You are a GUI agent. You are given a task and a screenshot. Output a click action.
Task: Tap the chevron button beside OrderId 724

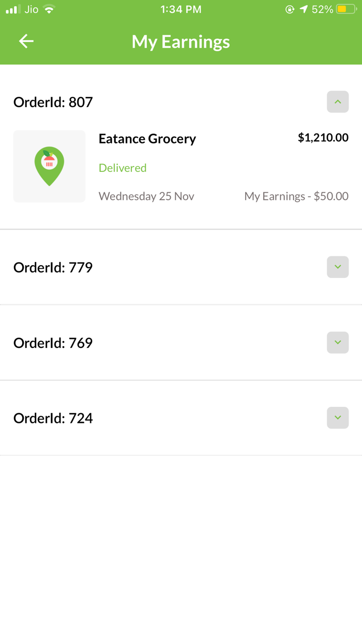(338, 418)
